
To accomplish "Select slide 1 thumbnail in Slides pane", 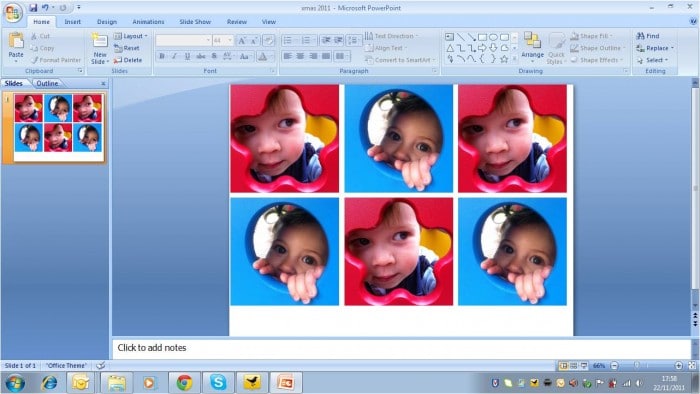I will 58,127.
